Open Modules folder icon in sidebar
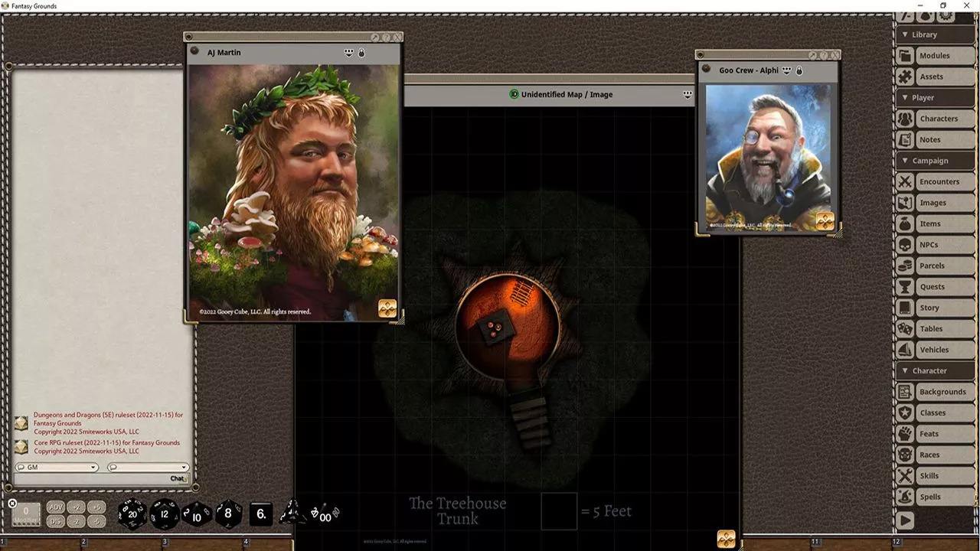980x551 pixels. click(x=905, y=56)
